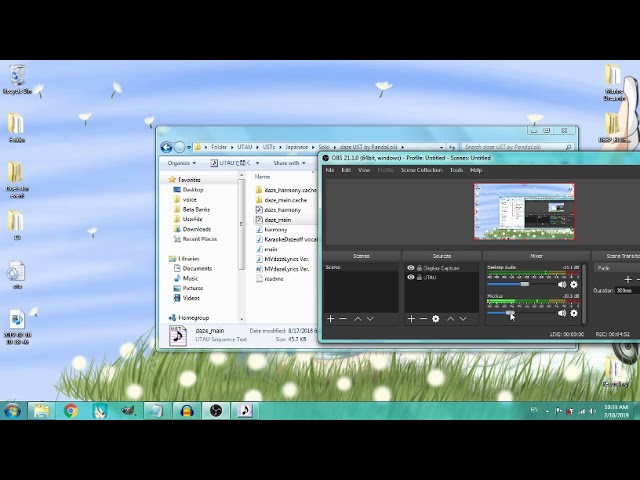
Task: Open the GIMP icon in the taskbar
Action: point(128,411)
